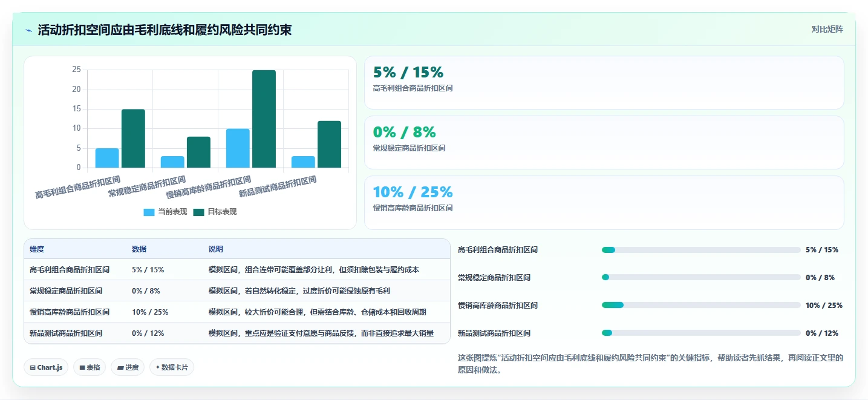The width and height of the screenshot is (868, 400).
Task: Click the 维度 column header
Action: 37,249
